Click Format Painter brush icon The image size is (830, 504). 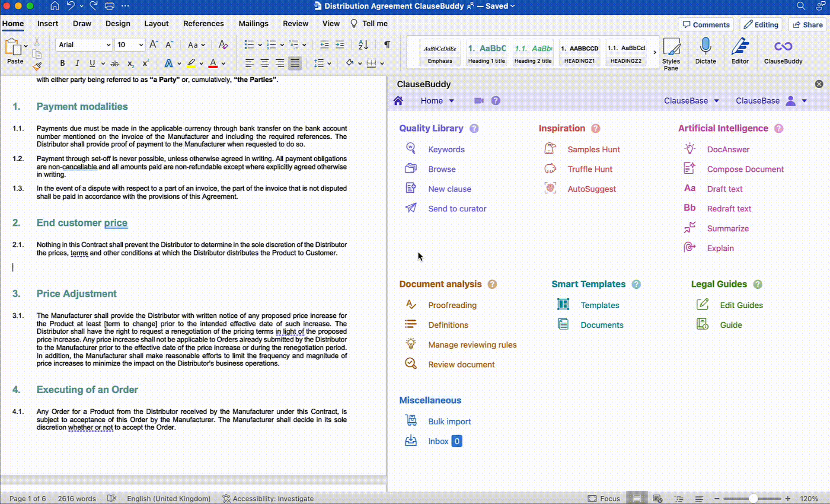(x=37, y=66)
